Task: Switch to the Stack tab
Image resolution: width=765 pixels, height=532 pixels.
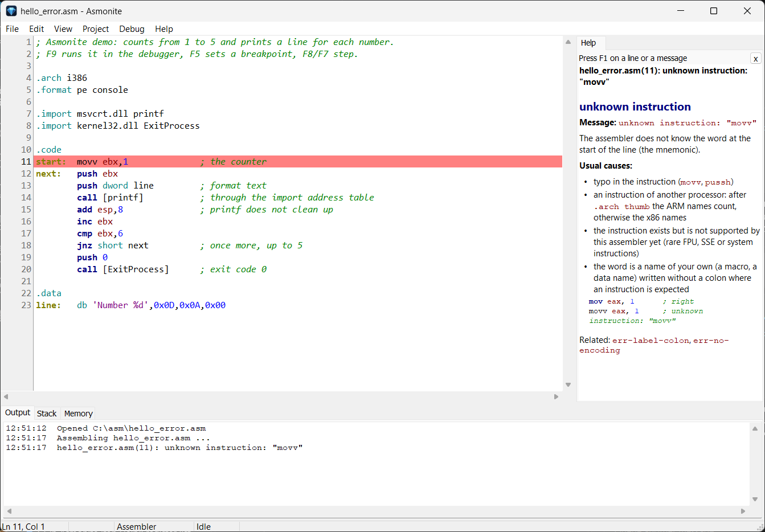Action: pos(47,414)
